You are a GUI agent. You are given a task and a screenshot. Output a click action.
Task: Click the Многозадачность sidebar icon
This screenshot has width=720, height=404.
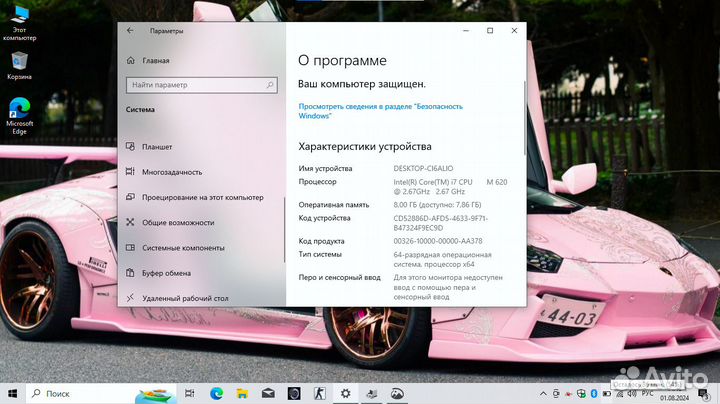pos(130,172)
